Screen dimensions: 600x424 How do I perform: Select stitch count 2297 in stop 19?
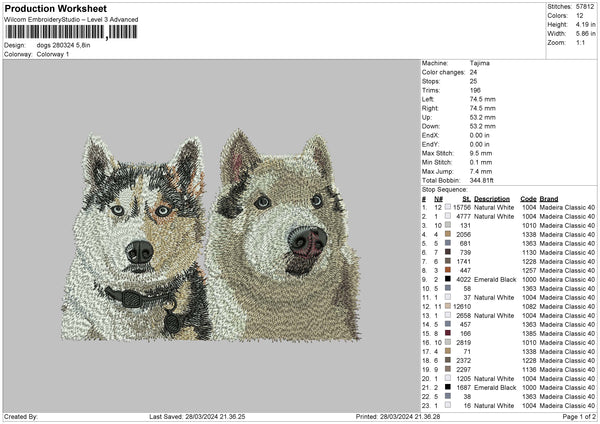click(463, 370)
